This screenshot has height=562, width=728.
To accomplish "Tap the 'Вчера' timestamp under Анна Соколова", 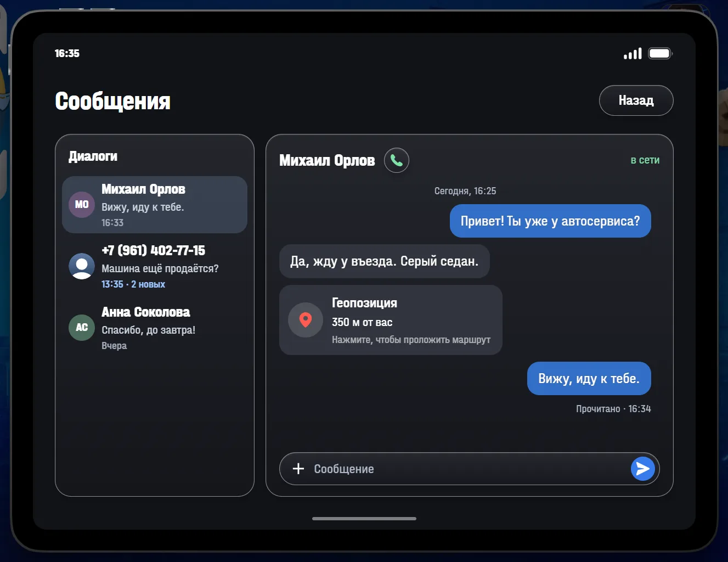I will click(x=114, y=346).
